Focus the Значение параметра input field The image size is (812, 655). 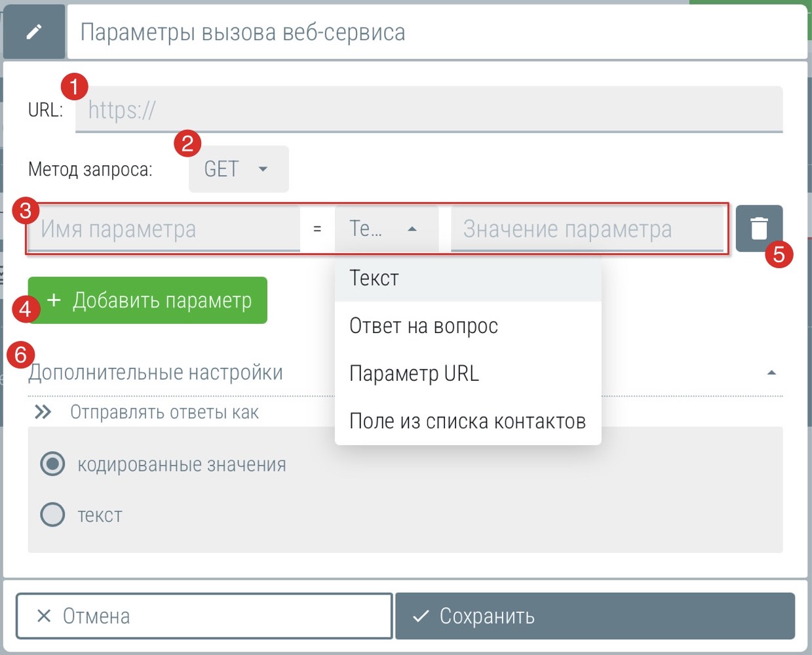587,229
